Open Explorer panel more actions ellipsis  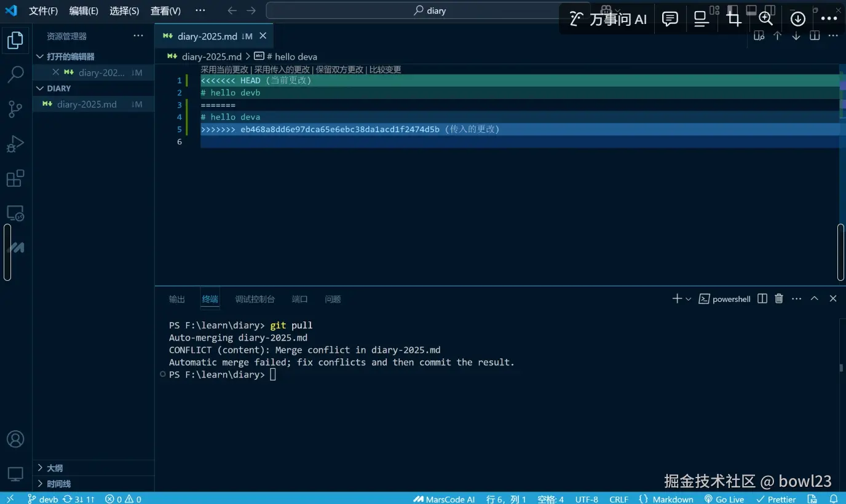(138, 36)
